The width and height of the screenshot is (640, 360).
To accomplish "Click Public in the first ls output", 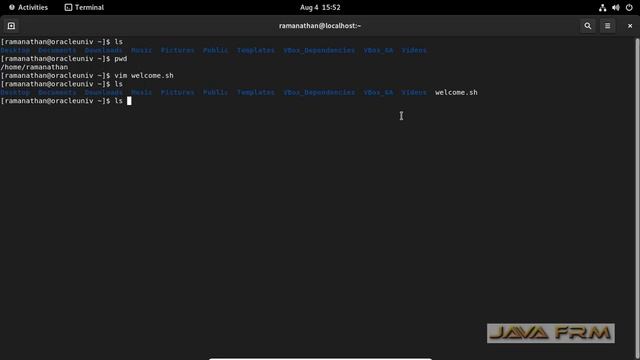I will (216, 50).
